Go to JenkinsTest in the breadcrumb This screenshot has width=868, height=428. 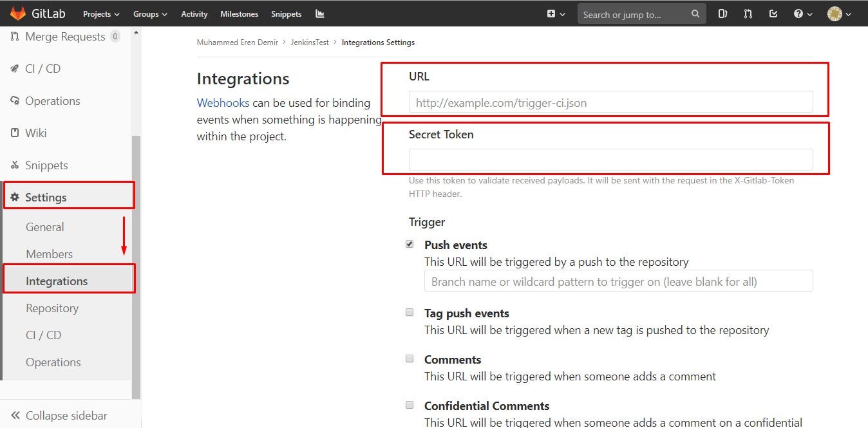coord(309,42)
